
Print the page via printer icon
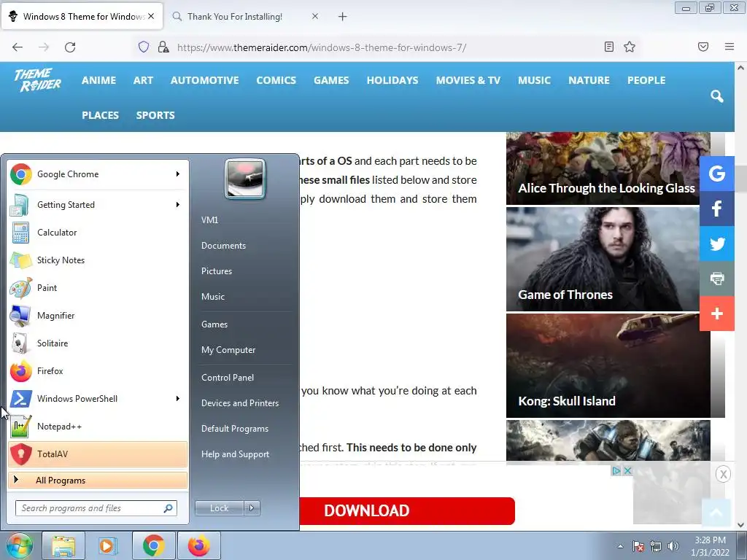[716, 279]
